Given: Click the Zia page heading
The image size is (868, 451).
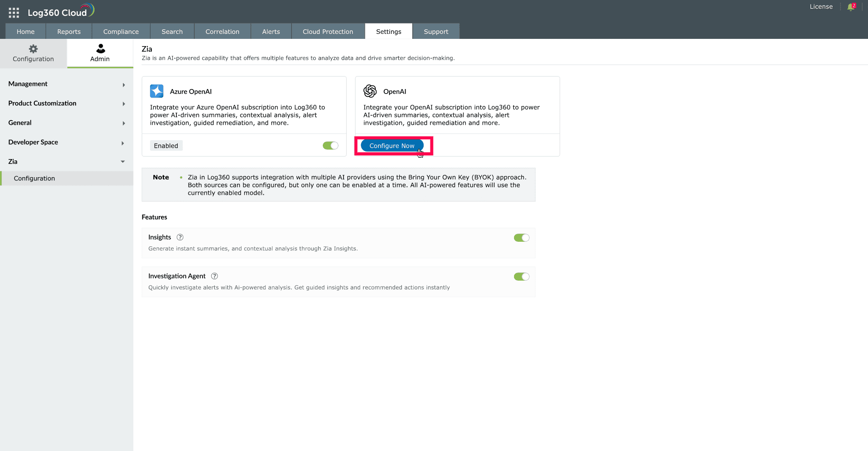Looking at the screenshot, I should pyautogui.click(x=147, y=49).
